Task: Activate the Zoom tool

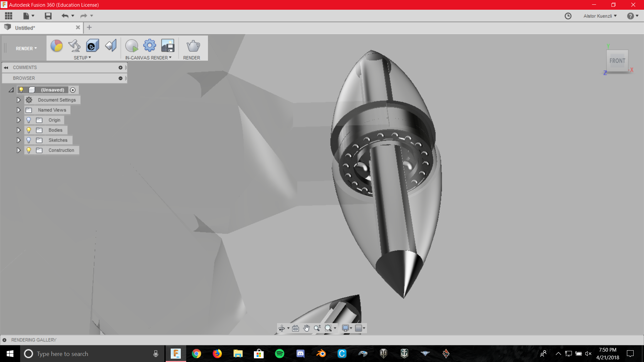Action: 317,328
